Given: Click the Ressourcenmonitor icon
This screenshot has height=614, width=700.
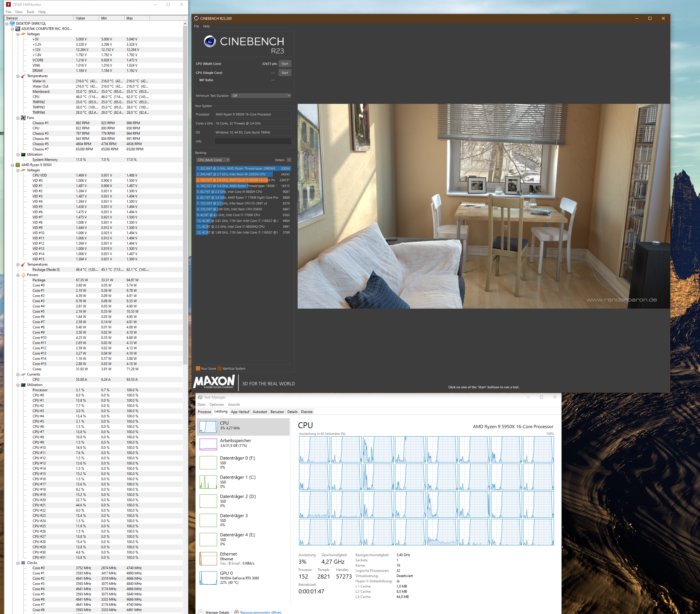Looking at the screenshot, I should pos(236,612).
